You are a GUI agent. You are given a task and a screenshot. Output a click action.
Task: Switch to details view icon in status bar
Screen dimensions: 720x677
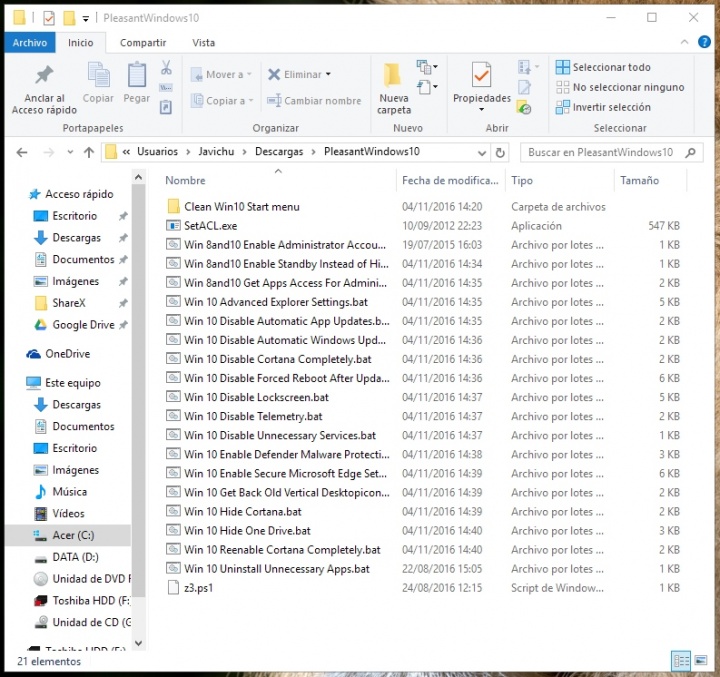point(681,661)
